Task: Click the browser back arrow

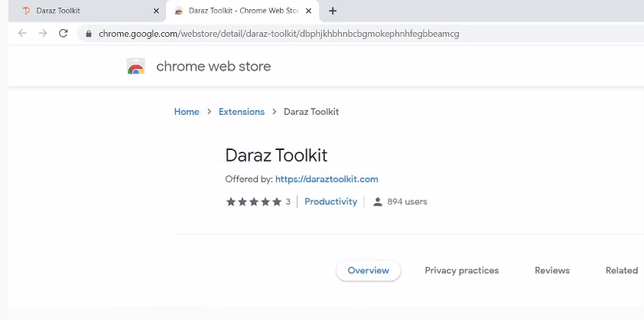Action: pyautogui.click(x=22, y=34)
